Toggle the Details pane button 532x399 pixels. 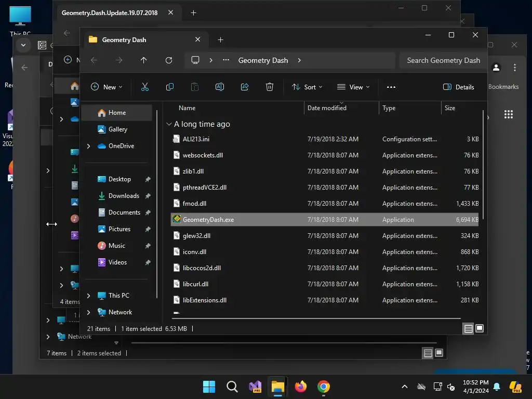[458, 87]
